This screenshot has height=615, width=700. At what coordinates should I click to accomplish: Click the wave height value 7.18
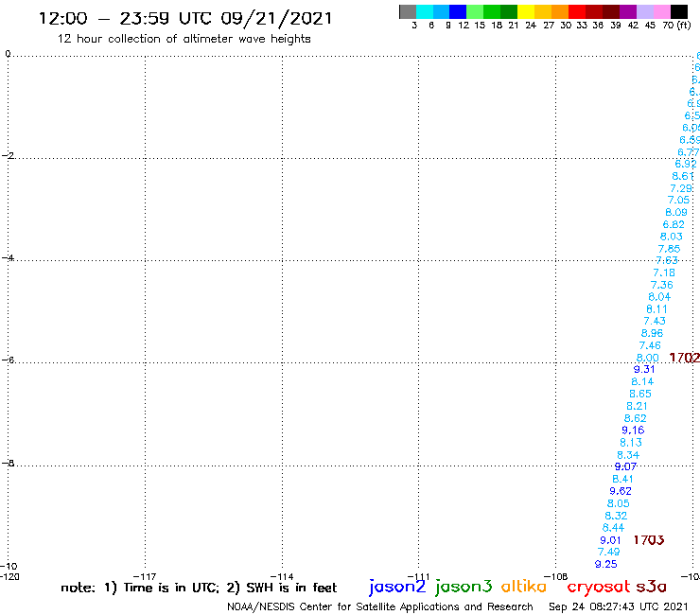pos(664,272)
